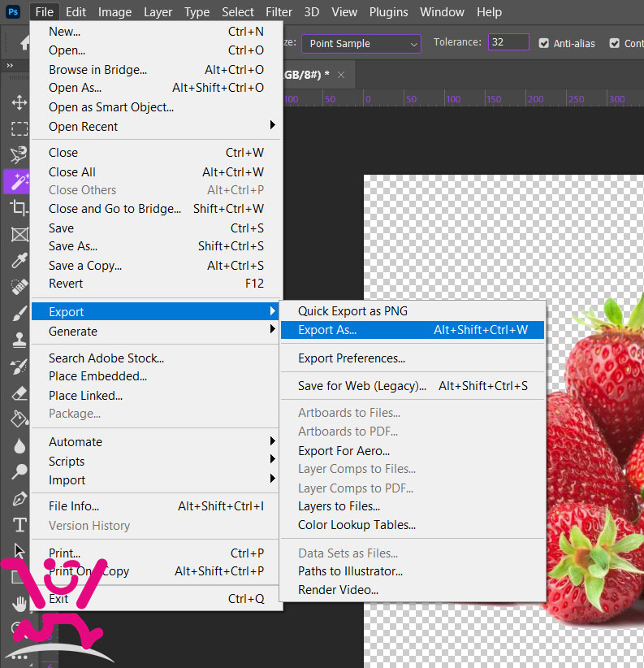Expand the Scripts submenu

(156, 462)
